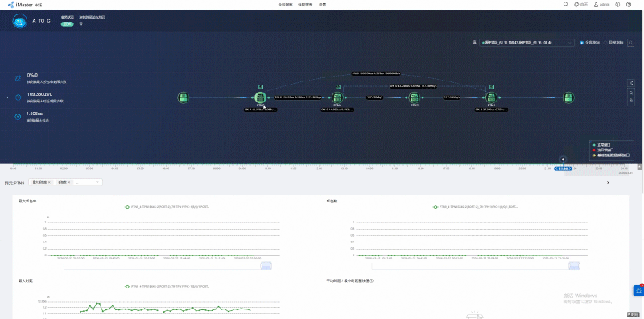This screenshot has width=644, height=319.
Task: Click the 21:36 timeline marker
Action: pyautogui.click(x=563, y=168)
